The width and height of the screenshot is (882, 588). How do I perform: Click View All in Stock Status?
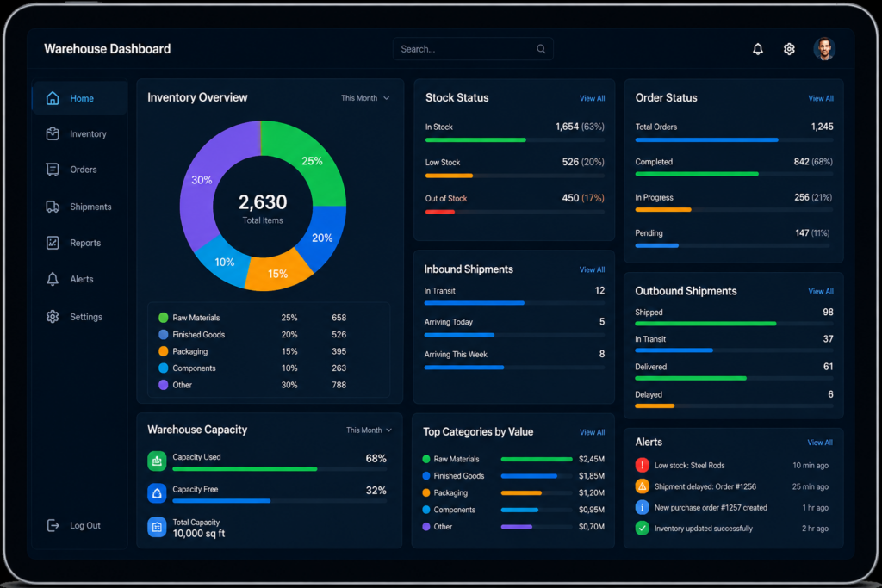point(593,98)
